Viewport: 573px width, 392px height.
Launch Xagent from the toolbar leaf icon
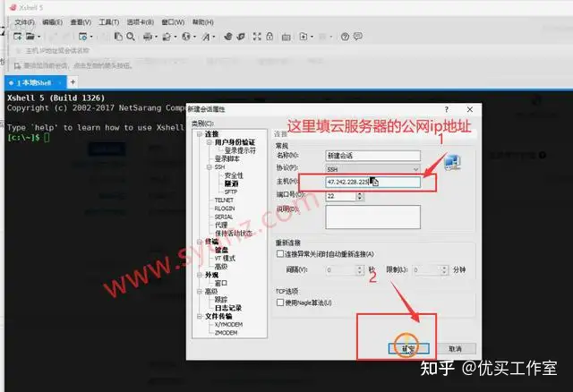[241, 37]
